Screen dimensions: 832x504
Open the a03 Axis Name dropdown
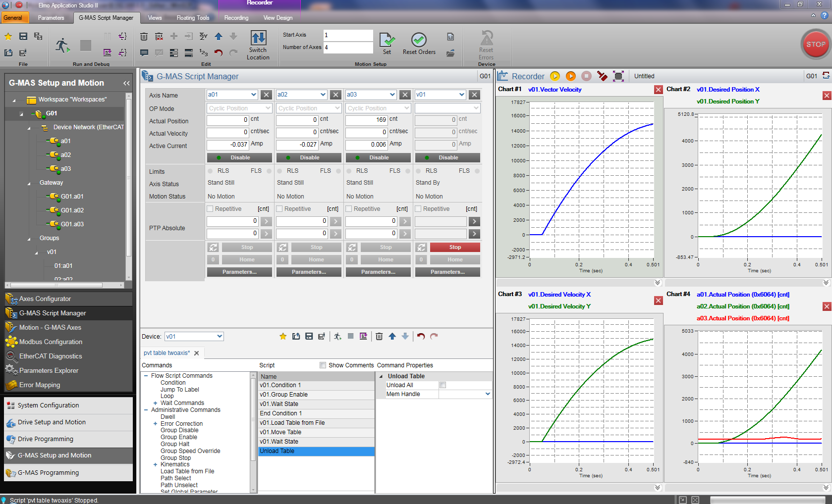pos(392,95)
